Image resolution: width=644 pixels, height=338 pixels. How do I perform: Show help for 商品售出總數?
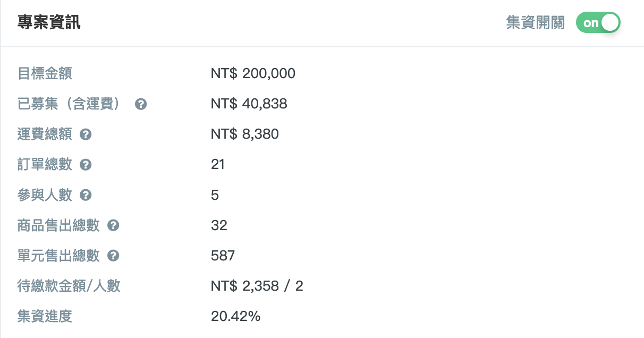pyautogui.click(x=113, y=226)
